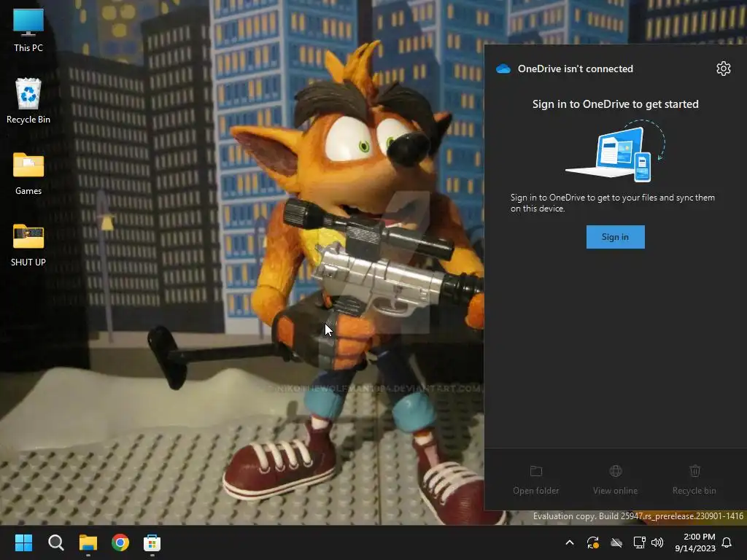Open the Windows Start menu
Screen dimensions: 747x560
tap(23, 542)
